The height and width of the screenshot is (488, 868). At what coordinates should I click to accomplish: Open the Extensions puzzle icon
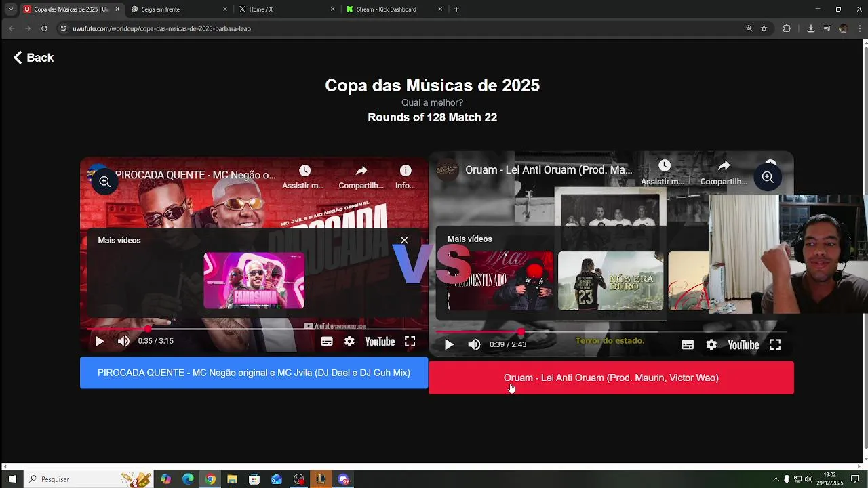click(x=787, y=28)
